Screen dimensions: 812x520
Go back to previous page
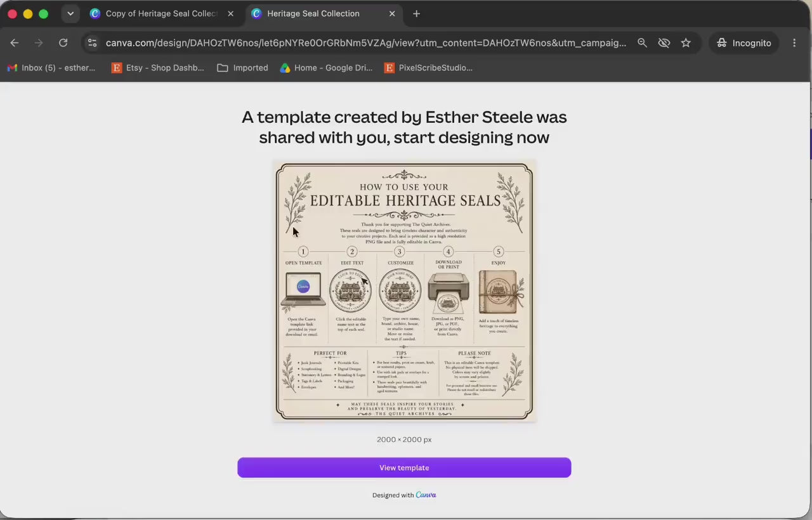coord(15,42)
